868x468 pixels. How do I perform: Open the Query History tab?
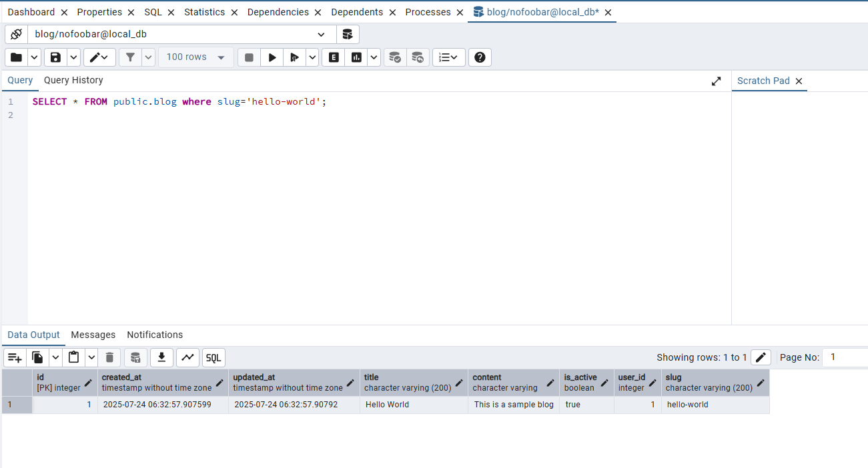tap(73, 80)
